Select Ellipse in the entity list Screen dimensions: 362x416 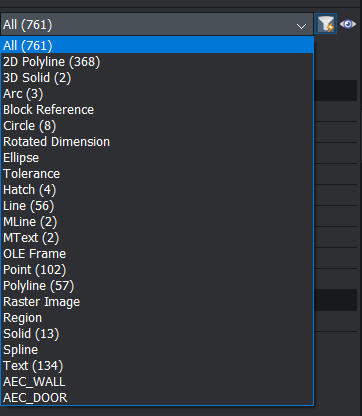(x=157, y=158)
